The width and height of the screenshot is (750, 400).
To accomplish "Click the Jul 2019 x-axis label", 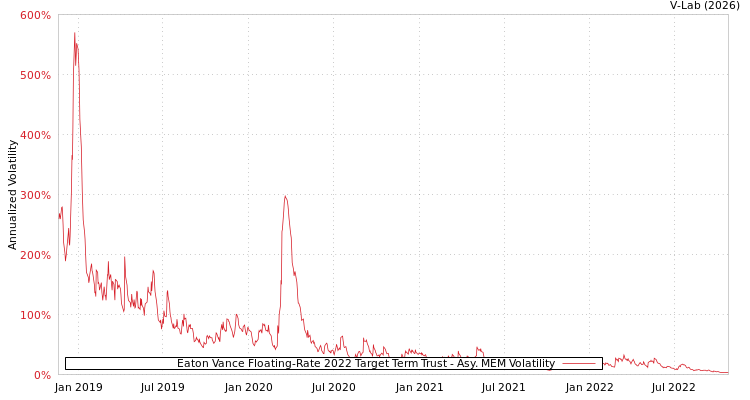I will (x=163, y=387).
